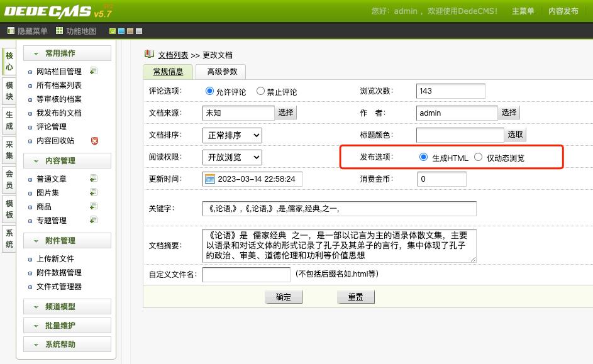593x364 pixels.
Task: Focus the 浏览次数 input field
Action: pyautogui.click(x=450, y=91)
